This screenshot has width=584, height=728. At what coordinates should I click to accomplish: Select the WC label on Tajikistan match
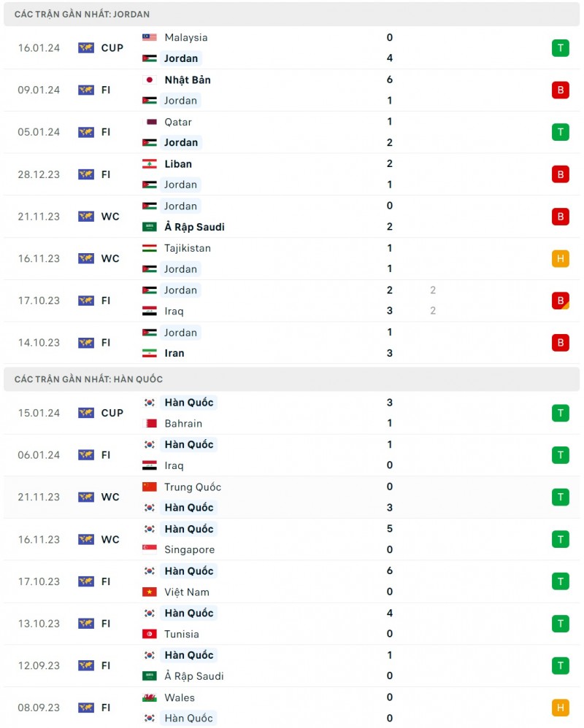coord(110,259)
